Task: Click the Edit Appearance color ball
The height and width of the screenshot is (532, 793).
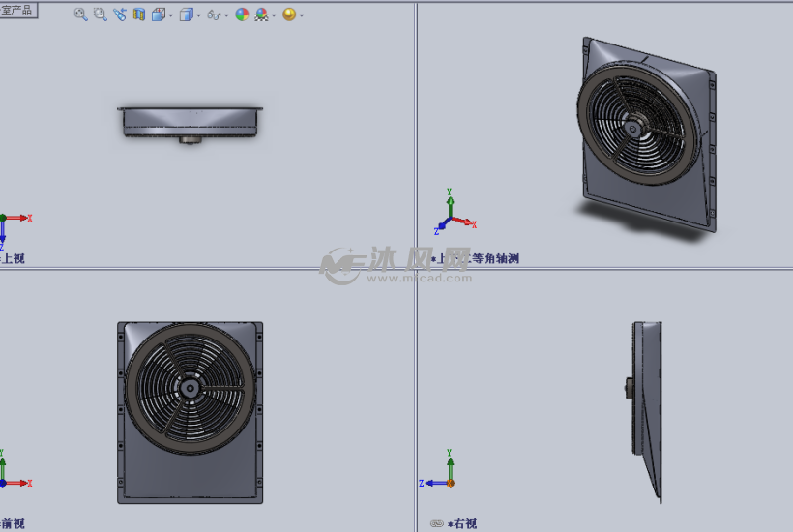Action: tap(242, 15)
